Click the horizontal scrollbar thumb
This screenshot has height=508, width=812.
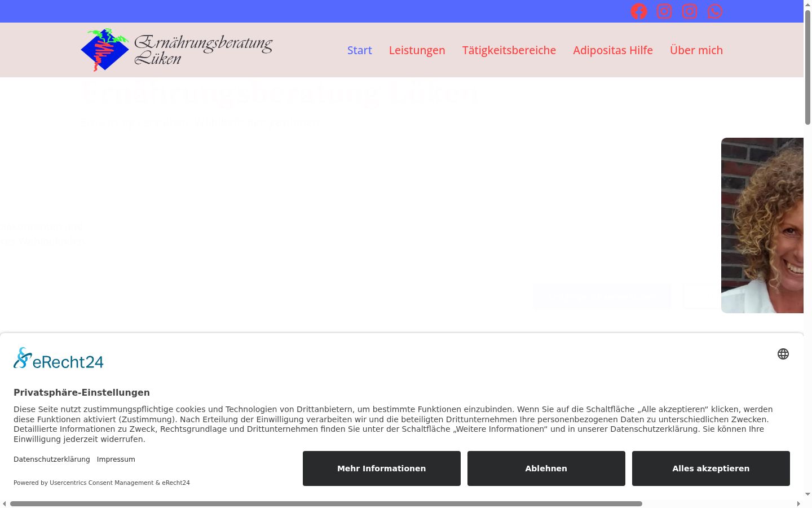pyautogui.click(x=326, y=503)
